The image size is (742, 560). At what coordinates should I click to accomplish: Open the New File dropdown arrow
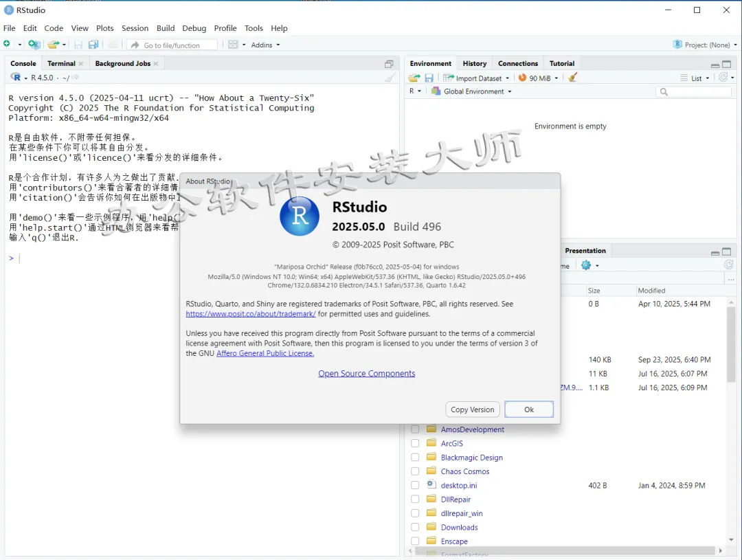(19, 45)
